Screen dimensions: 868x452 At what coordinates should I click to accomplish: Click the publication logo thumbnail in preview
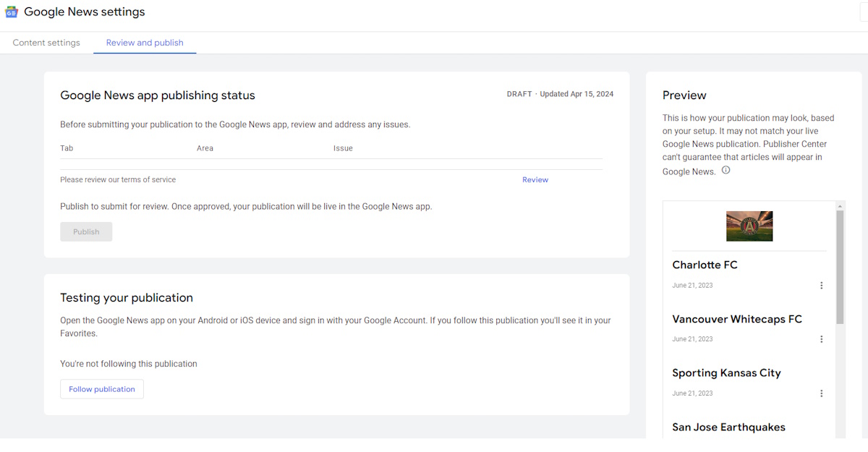pyautogui.click(x=749, y=226)
